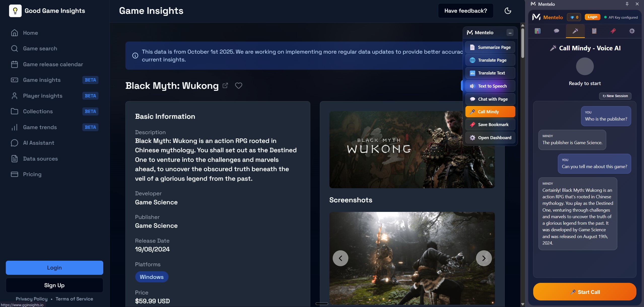Open Game release calendar in sidebar
The height and width of the screenshot is (307, 644).
coord(53,64)
